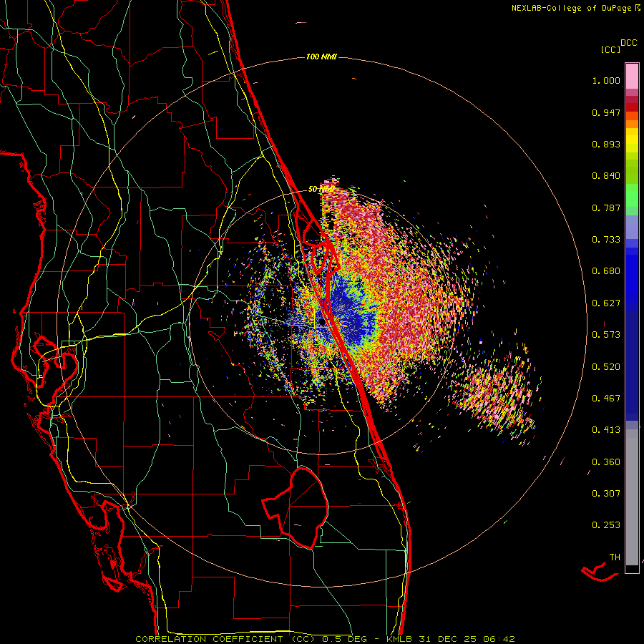Click the [CC] legend unit label
This screenshot has height=644, width=644.
[x=610, y=49]
